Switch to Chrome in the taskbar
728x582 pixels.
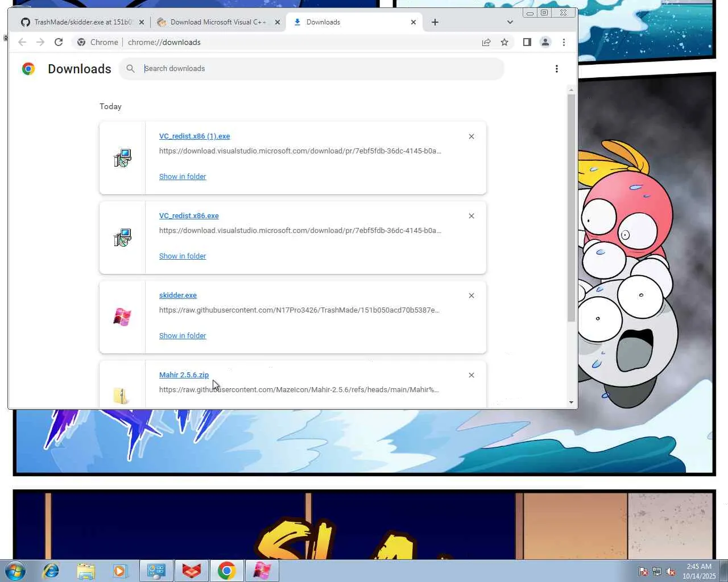point(227,571)
